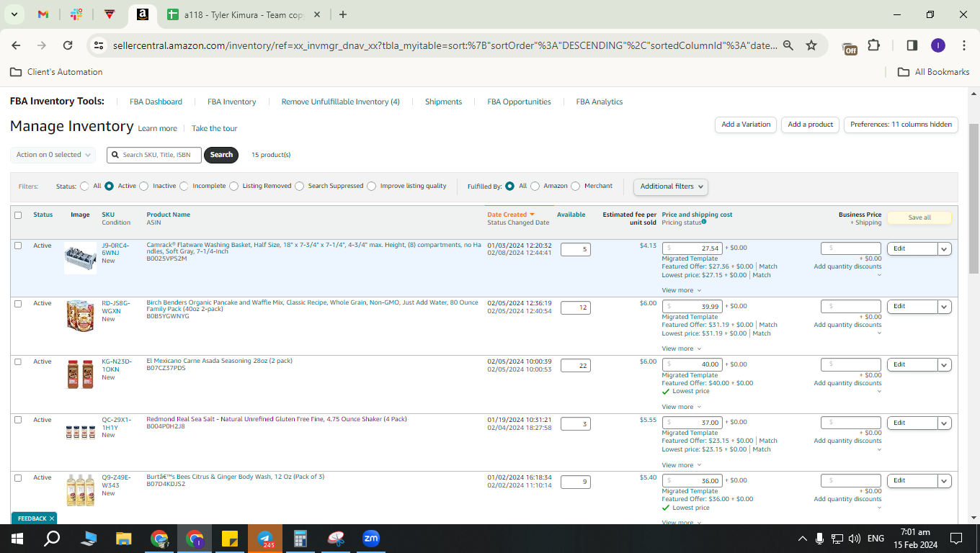Open the Windows Start menu
This screenshot has height=553, width=980.
pos(17,538)
